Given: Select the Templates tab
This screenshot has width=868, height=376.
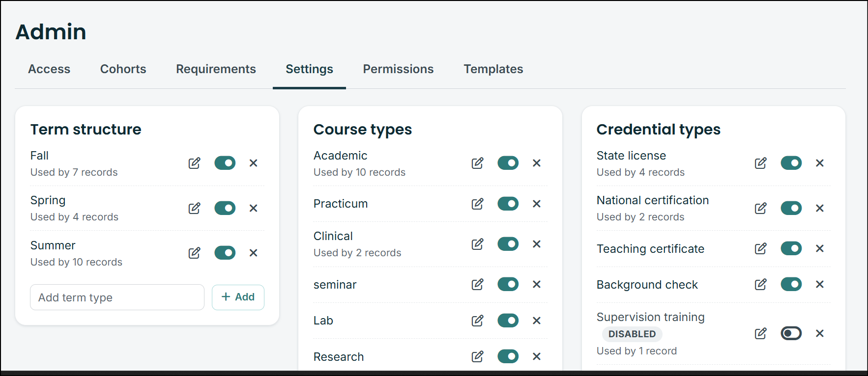Looking at the screenshot, I should click(x=493, y=69).
